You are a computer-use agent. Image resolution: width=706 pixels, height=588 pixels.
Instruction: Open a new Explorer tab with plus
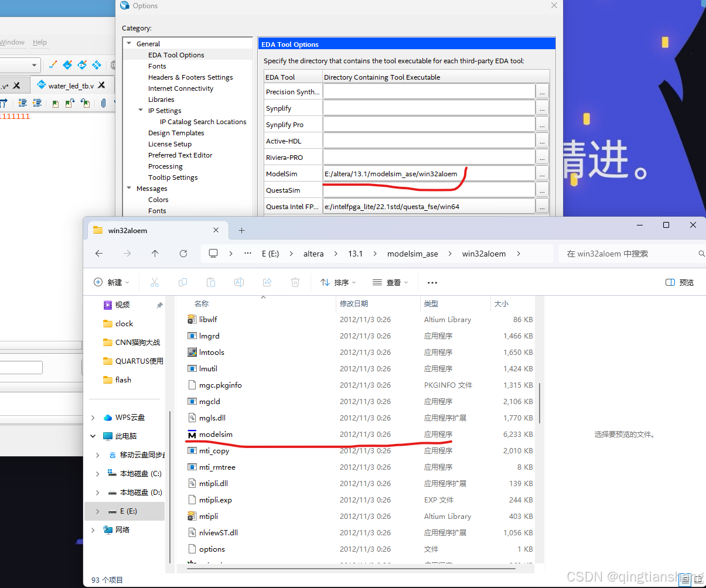[241, 230]
